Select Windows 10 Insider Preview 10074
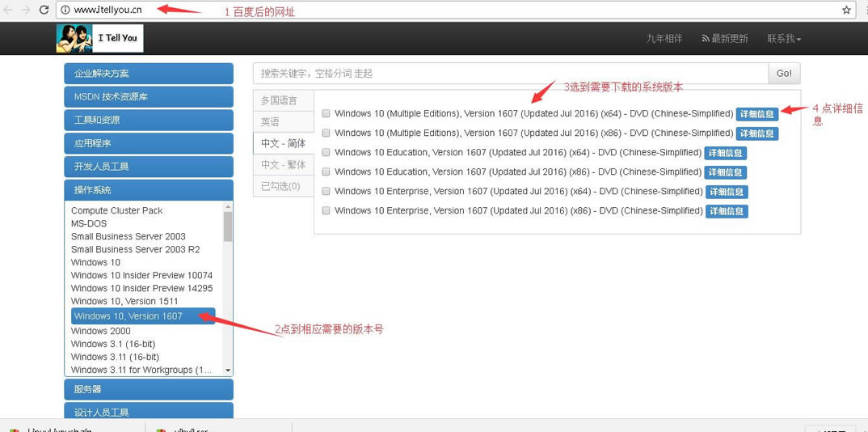The width and height of the screenshot is (868, 432). click(x=141, y=275)
